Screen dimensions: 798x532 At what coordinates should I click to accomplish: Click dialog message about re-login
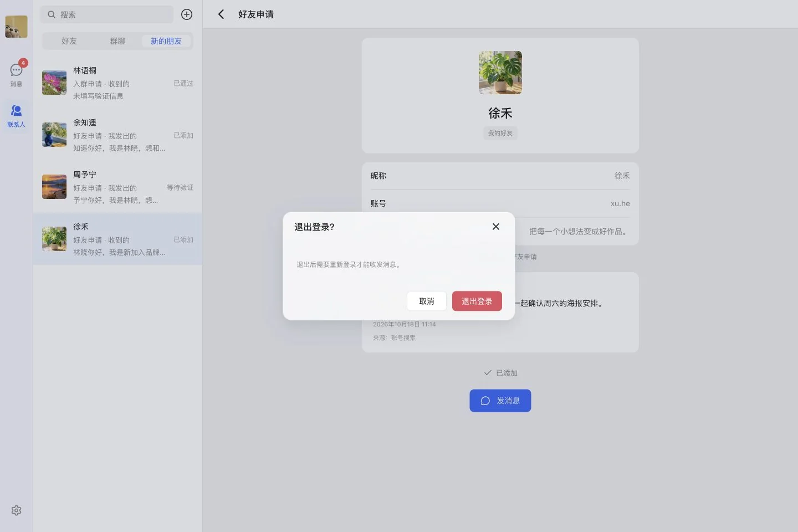click(349, 264)
